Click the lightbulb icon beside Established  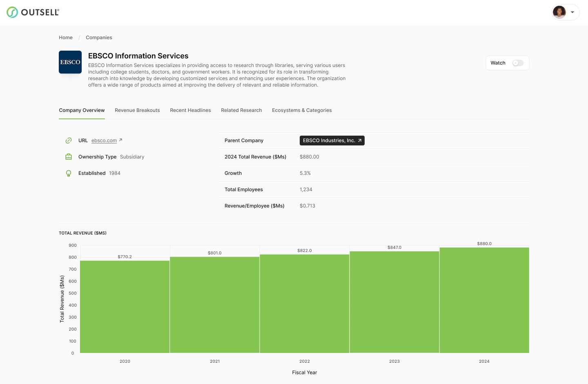69,173
